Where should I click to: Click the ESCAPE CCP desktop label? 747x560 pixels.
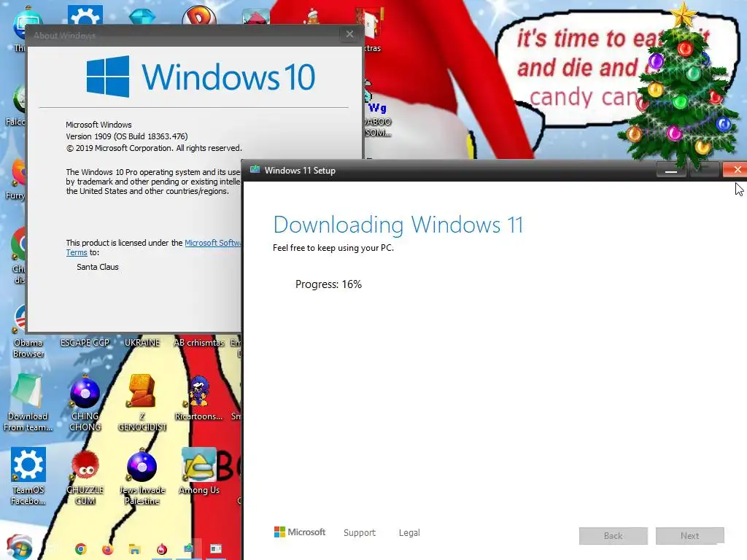point(85,343)
